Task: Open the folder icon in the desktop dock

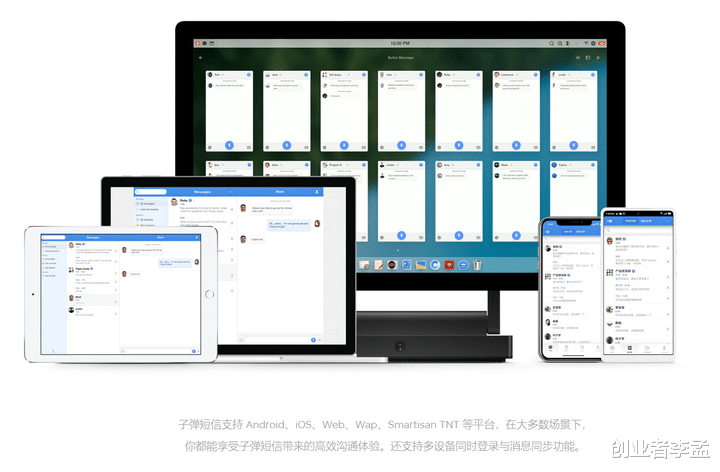Action: 421,265
